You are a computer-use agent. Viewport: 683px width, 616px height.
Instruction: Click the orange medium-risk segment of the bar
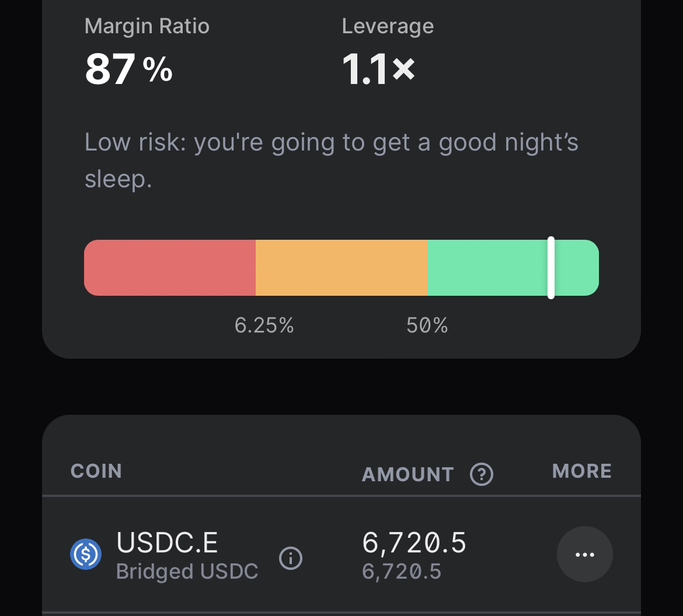pyautogui.click(x=341, y=268)
